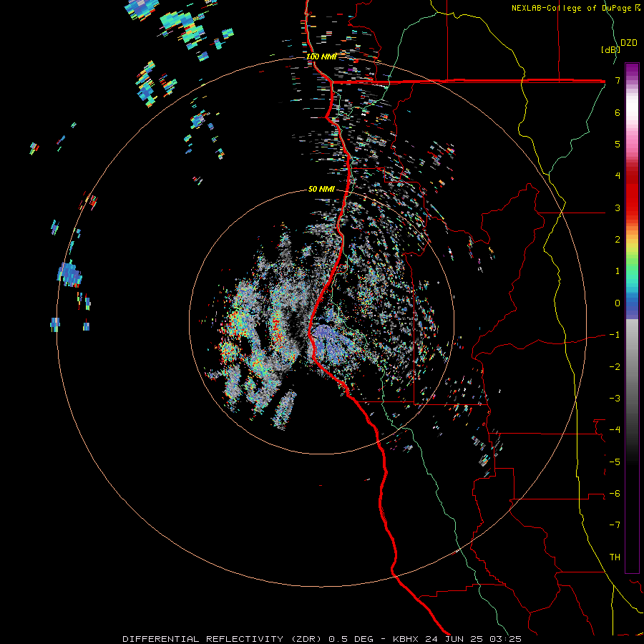Click the Differential Reflectivity KBHX caption text
Screen dimensions: 644x644
(x=322, y=639)
